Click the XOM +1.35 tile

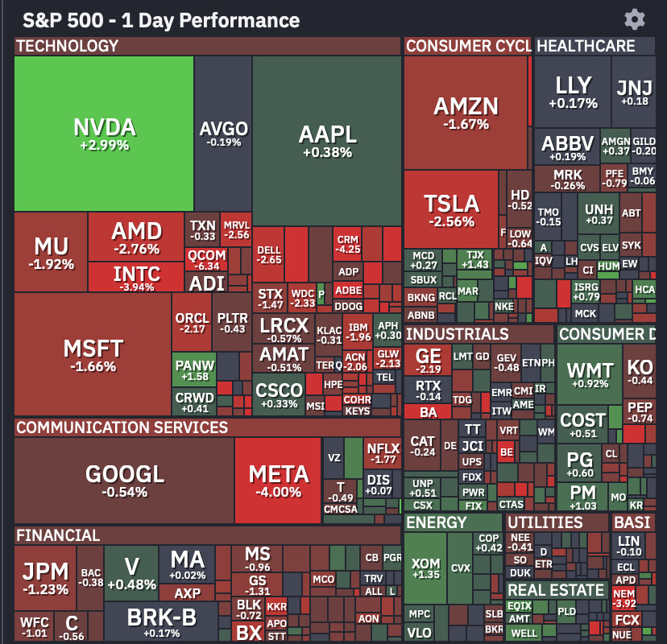(x=425, y=568)
